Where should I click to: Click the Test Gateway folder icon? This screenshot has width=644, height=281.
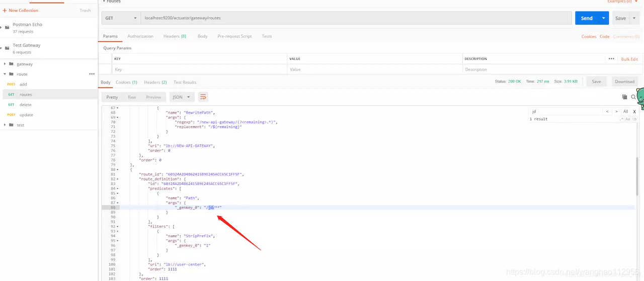point(7,48)
